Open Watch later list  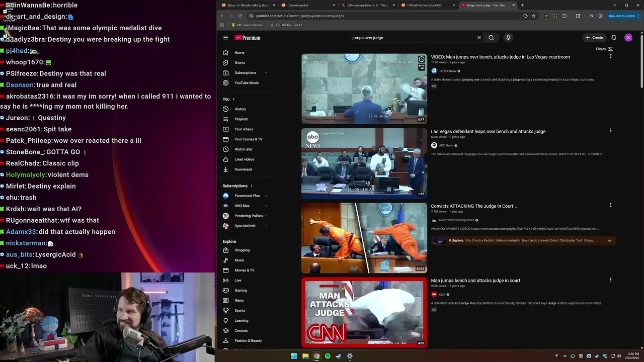click(x=245, y=149)
